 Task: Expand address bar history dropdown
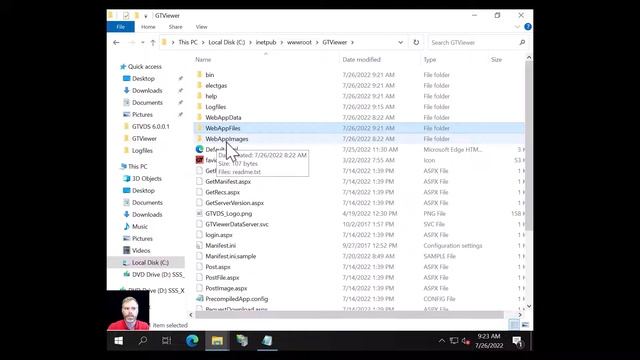coord(400,42)
